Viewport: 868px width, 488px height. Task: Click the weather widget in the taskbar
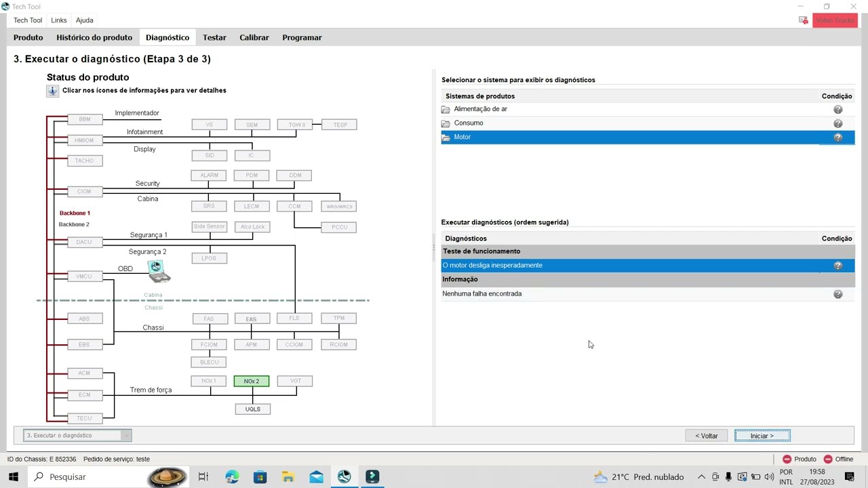(638, 476)
